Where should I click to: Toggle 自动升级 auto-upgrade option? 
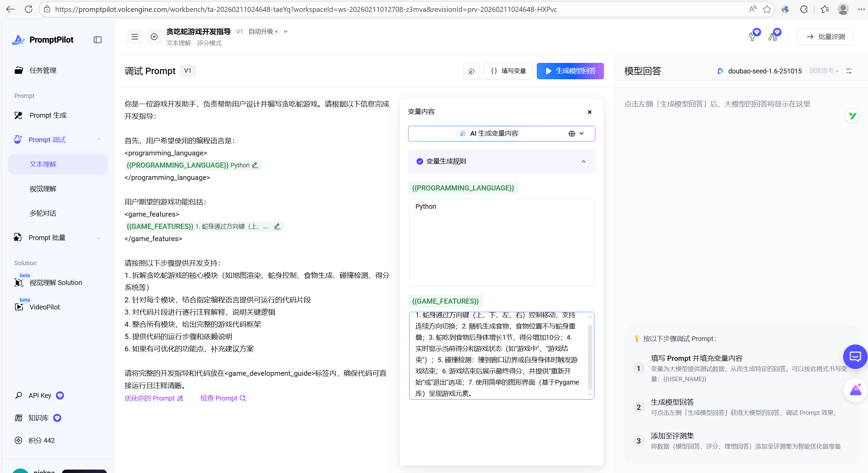pyautogui.click(x=264, y=32)
